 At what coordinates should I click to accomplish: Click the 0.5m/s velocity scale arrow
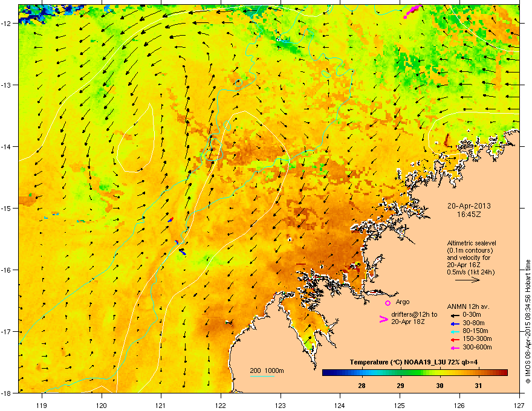point(467,280)
